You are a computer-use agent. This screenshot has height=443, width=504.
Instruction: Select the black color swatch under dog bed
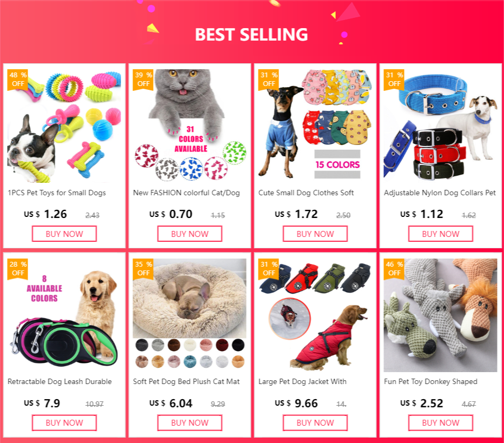point(238,345)
